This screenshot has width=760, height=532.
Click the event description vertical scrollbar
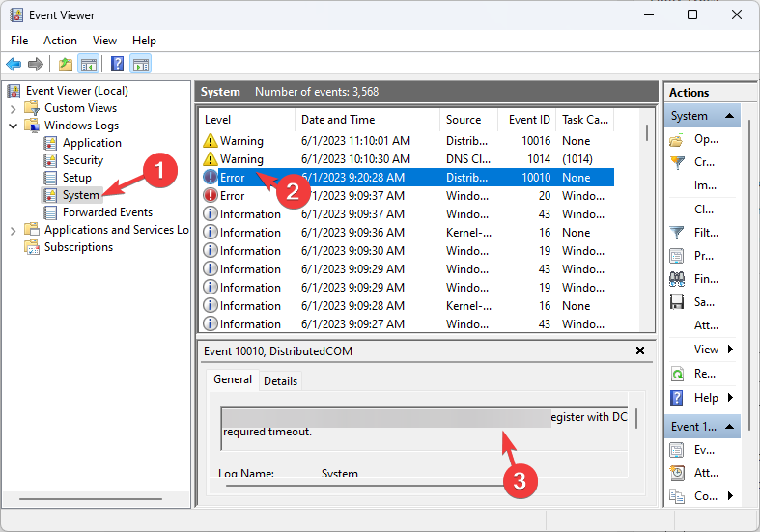click(636, 419)
